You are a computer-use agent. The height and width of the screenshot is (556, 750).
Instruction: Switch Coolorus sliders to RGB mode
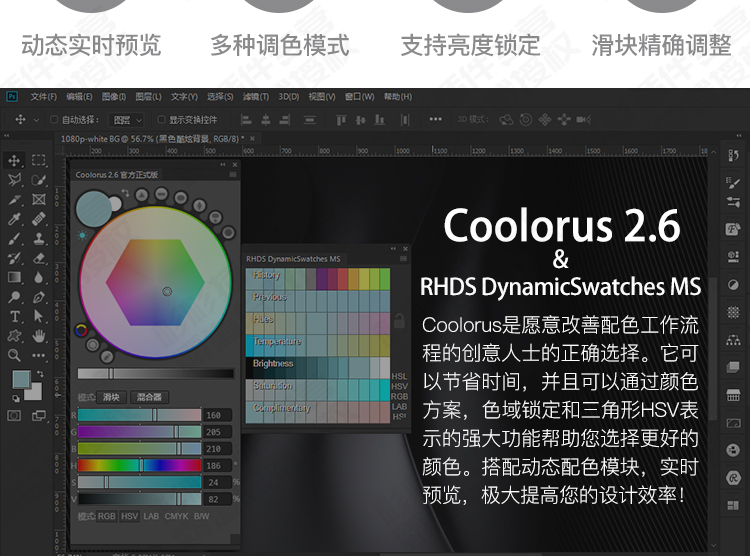click(107, 516)
